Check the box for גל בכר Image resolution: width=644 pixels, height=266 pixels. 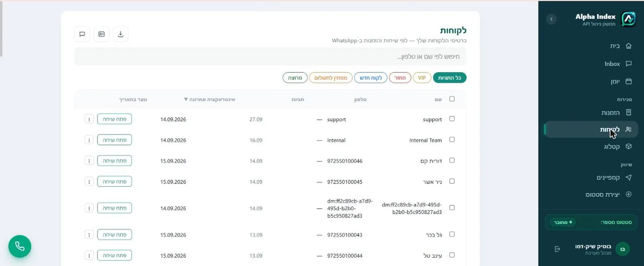452,234
